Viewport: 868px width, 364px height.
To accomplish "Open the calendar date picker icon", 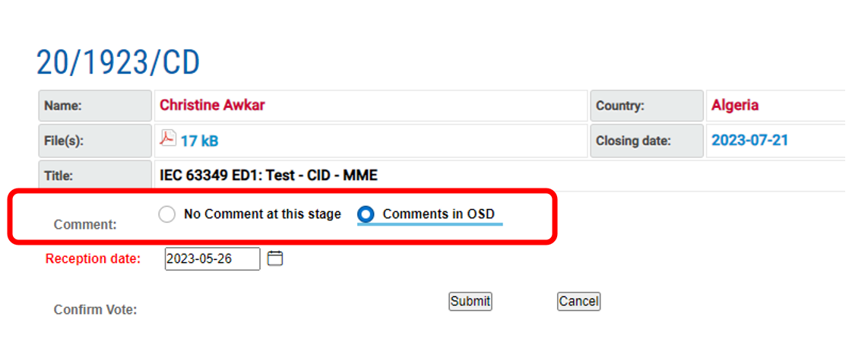I will coord(275,258).
